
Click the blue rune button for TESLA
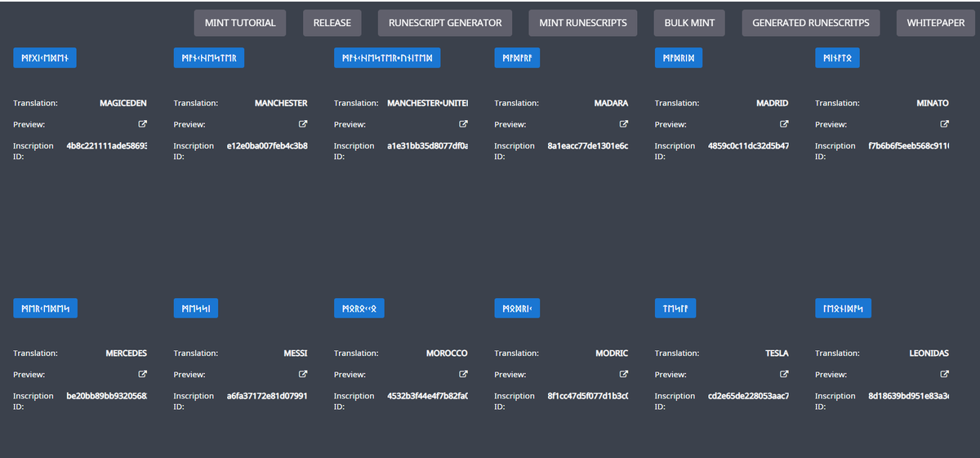coord(675,308)
